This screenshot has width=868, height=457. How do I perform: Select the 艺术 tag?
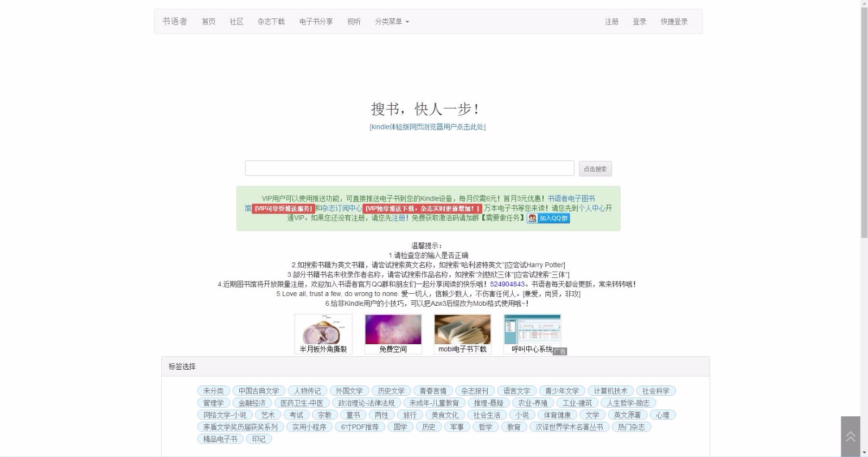coord(268,415)
